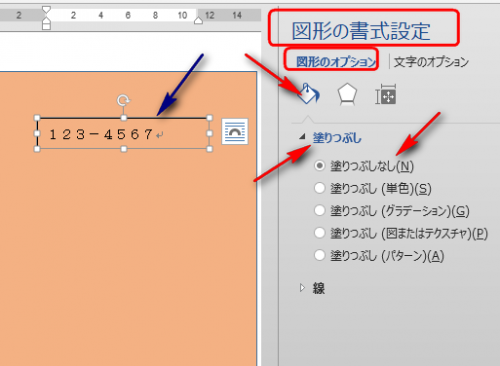Click the left indent box on ruler
The width and height of the screenshot is (500, 366).
[46, 26]
